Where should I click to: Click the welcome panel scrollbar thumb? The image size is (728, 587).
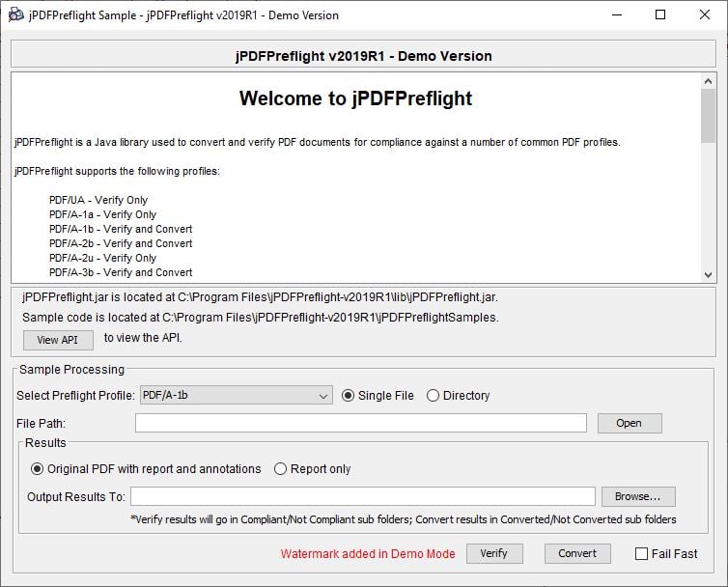(708, 116)
